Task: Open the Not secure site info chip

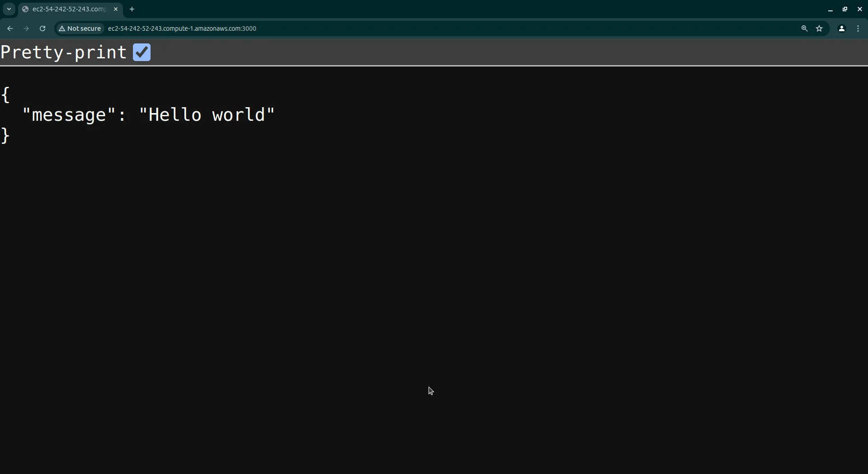Action: click(x=80, y=28)
